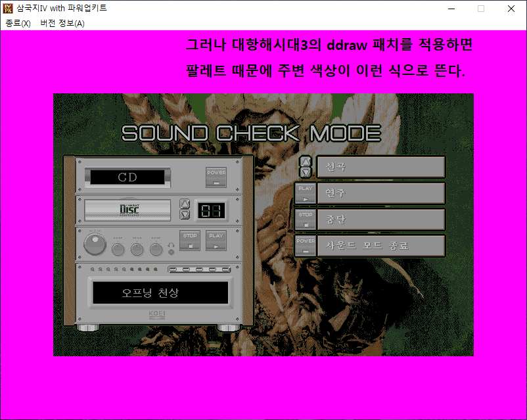Open the 종료(X) menu
This screenshot has width=527, height=420.
[x=18, y=23]
